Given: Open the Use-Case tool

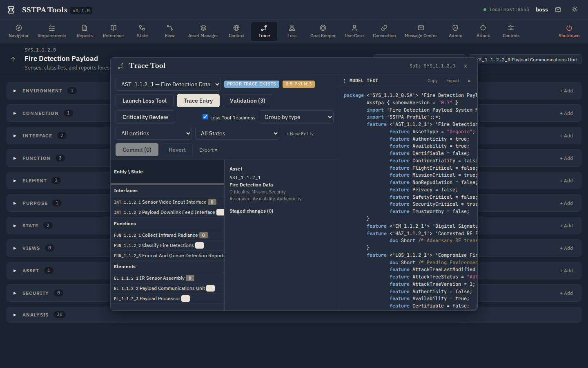Looking at the screenshot, I should pyautogui.click(x=354, y=31).
